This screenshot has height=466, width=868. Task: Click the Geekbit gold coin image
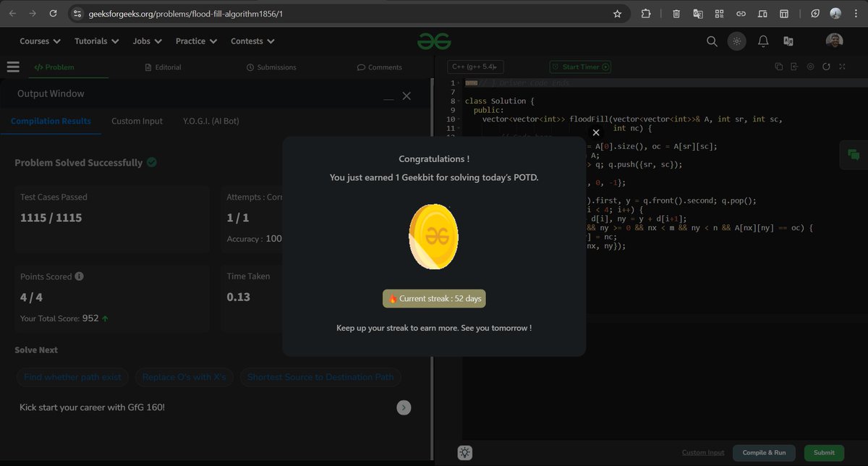tap(433, 236)
